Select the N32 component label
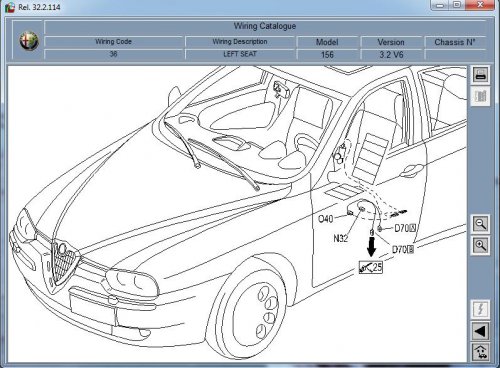Image resolution: width=500 pixels, height=368 pixels. point(341,238)
